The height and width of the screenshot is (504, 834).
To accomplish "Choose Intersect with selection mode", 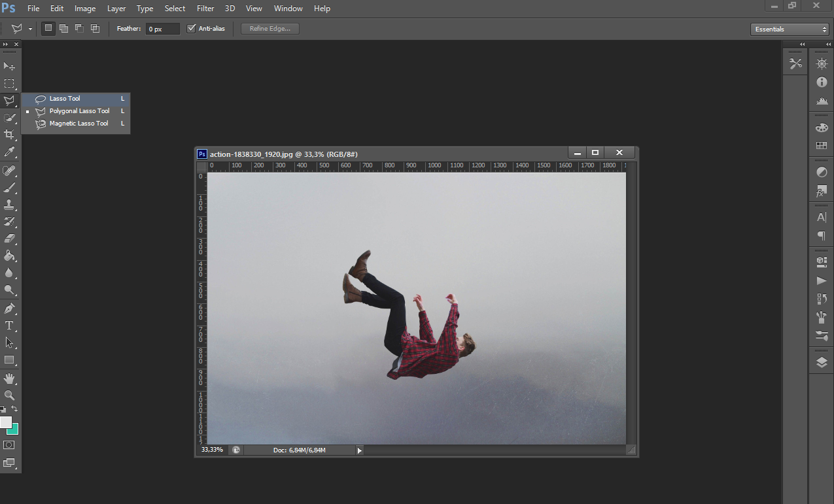I will pyautogui.click(x=95, y=28).
